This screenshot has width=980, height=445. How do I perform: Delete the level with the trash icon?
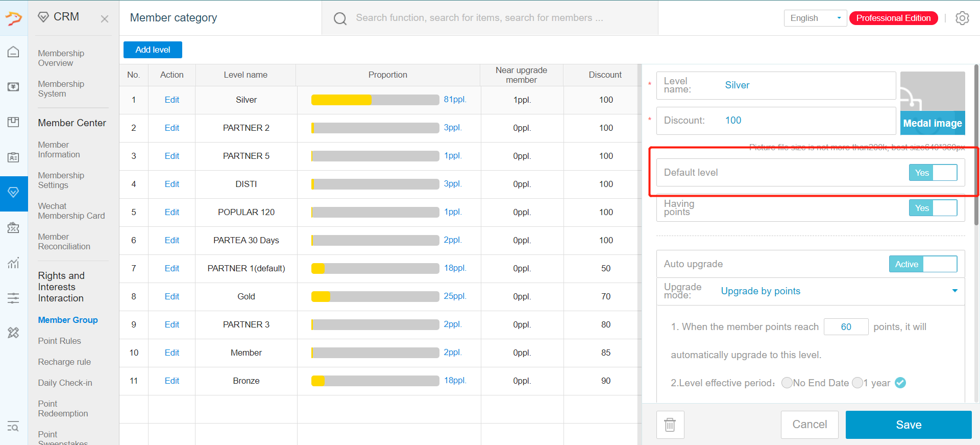coord(670,425)
